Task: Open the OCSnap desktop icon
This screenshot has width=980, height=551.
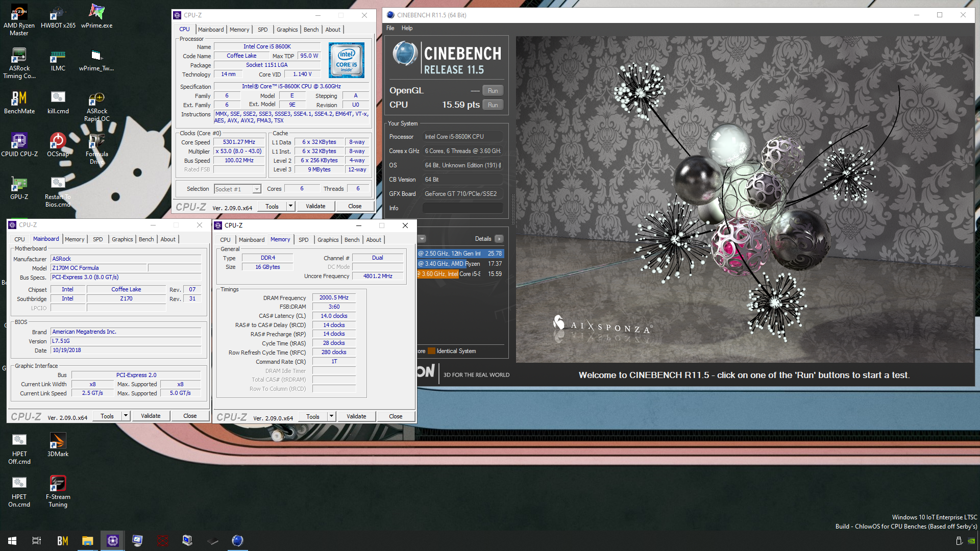Action: [x=58, y=145]
